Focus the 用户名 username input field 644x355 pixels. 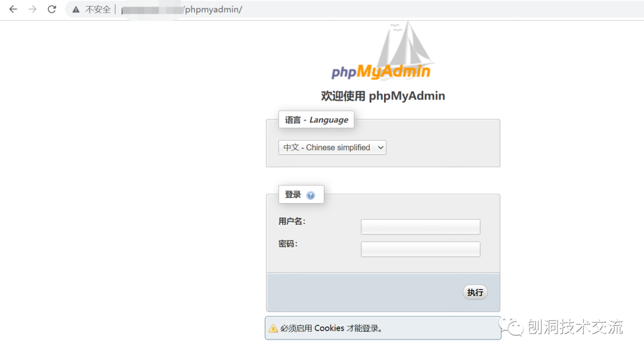tap(420, 226)
